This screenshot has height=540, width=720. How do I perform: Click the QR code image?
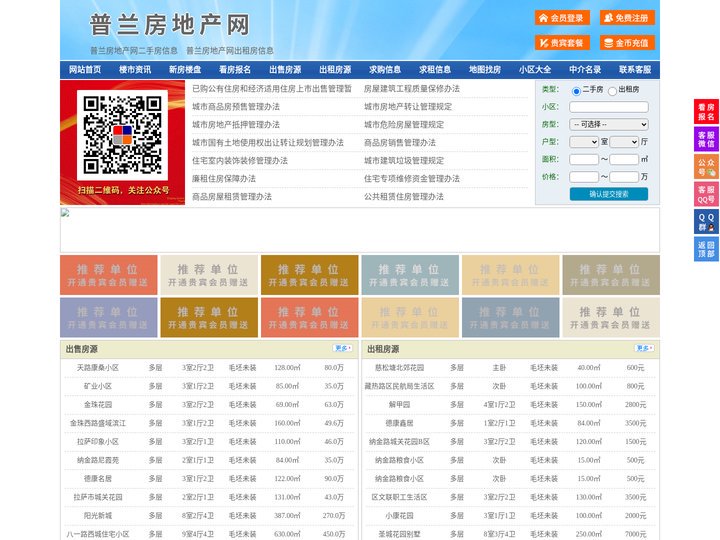(x=123, y=135)
